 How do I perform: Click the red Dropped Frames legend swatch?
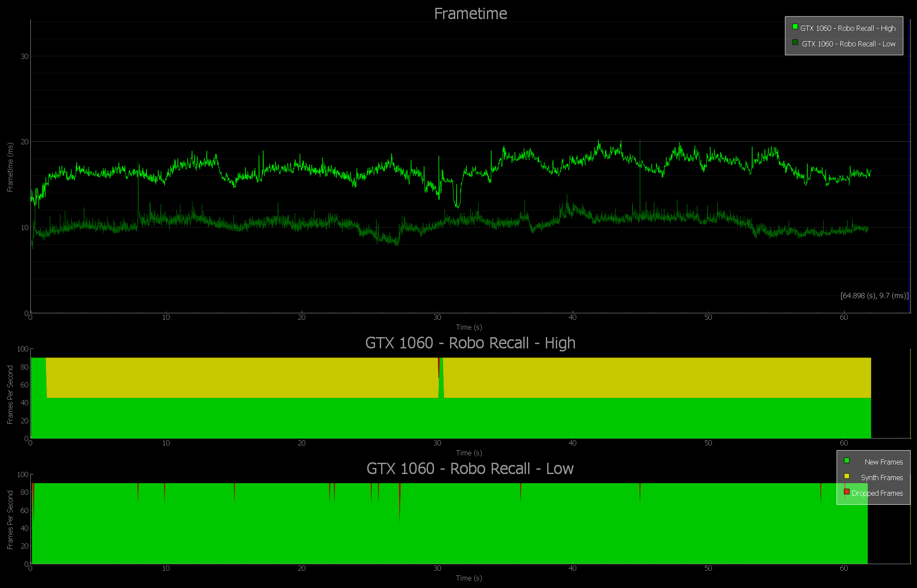coord(847,492)
